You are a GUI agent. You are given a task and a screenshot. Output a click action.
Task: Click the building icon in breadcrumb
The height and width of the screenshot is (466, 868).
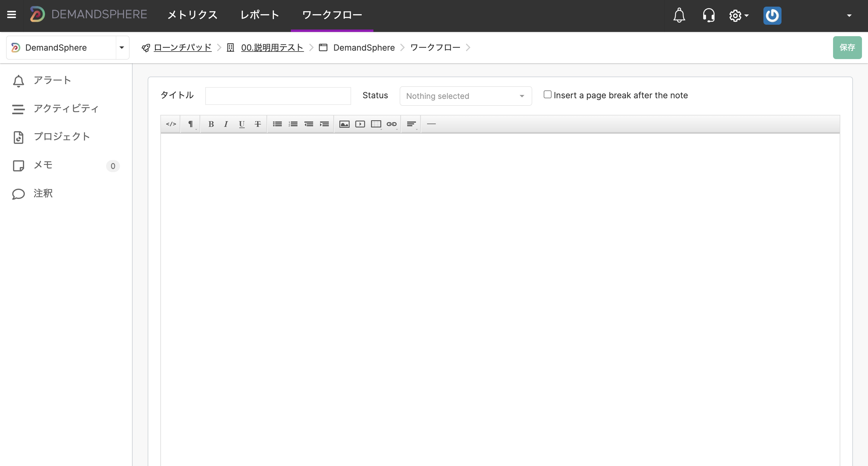coord(231,48)
